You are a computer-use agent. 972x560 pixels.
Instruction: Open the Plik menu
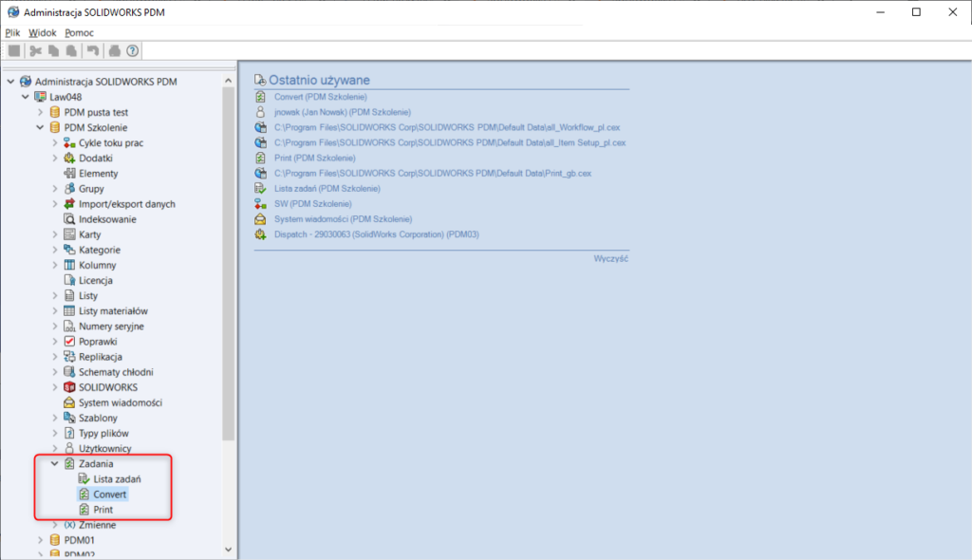12,32
